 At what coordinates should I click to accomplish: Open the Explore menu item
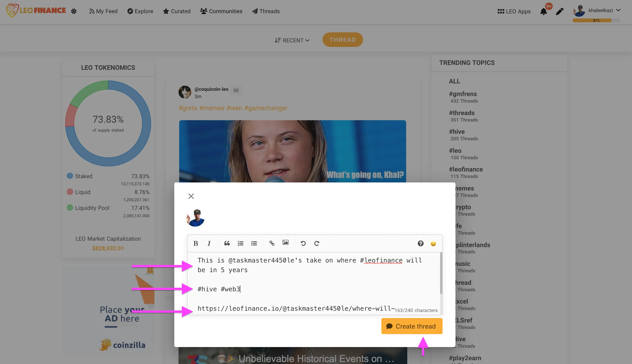pyautogui.click(x=140, y=11)
